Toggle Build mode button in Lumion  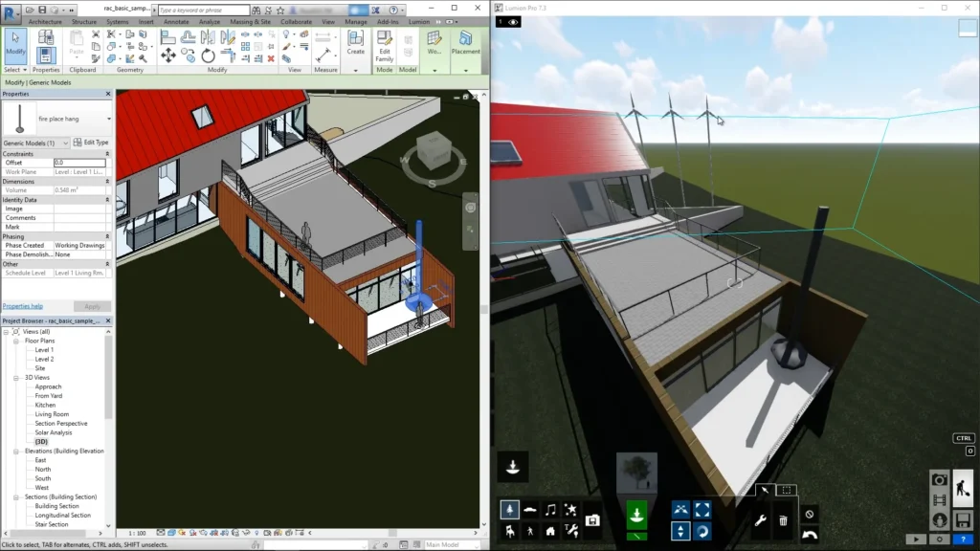coord(963,487)
